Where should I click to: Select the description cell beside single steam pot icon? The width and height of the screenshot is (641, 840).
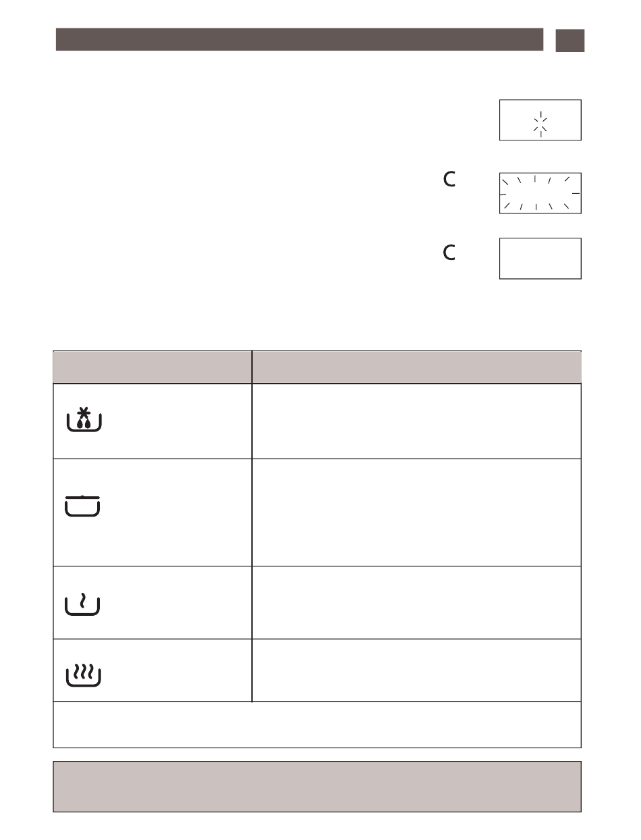(417, 602)
